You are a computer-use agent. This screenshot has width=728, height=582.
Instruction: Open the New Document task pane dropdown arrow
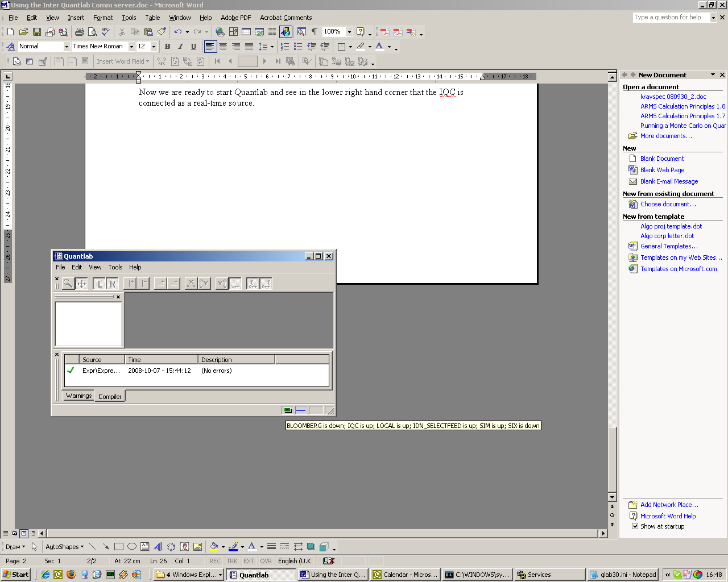tap(713, 75)
